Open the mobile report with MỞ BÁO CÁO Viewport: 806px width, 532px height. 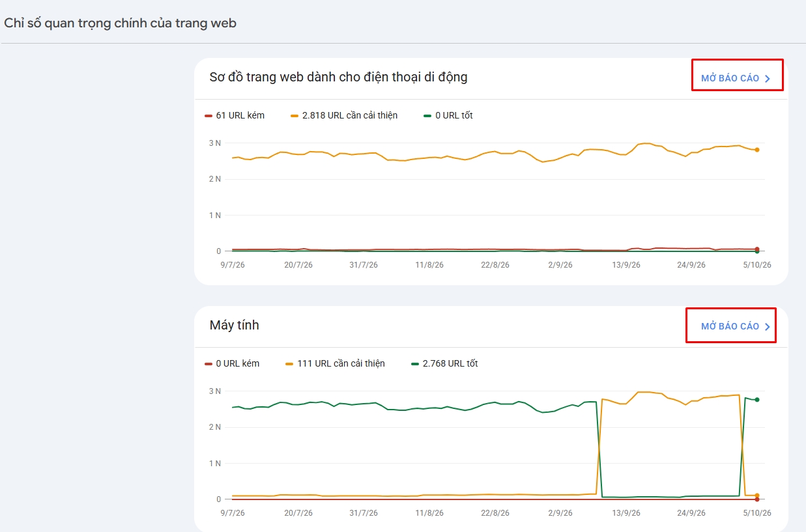tap(736, 78)
